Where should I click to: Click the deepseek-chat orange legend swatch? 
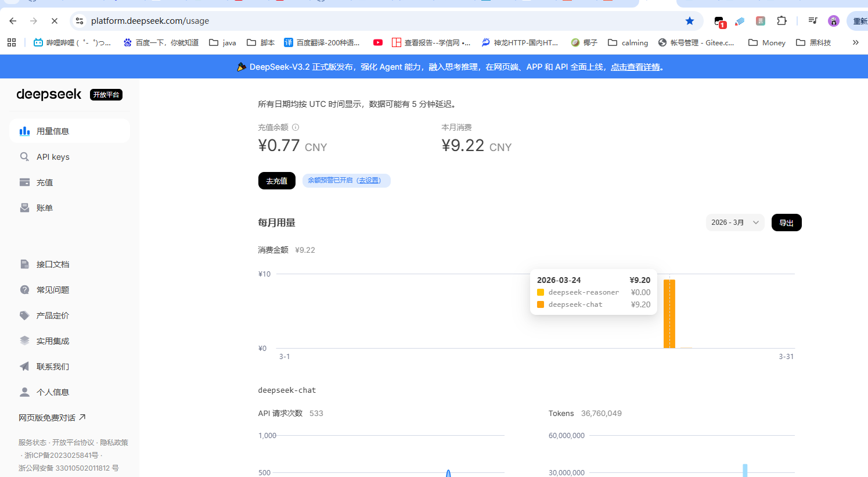coord(541,304)
